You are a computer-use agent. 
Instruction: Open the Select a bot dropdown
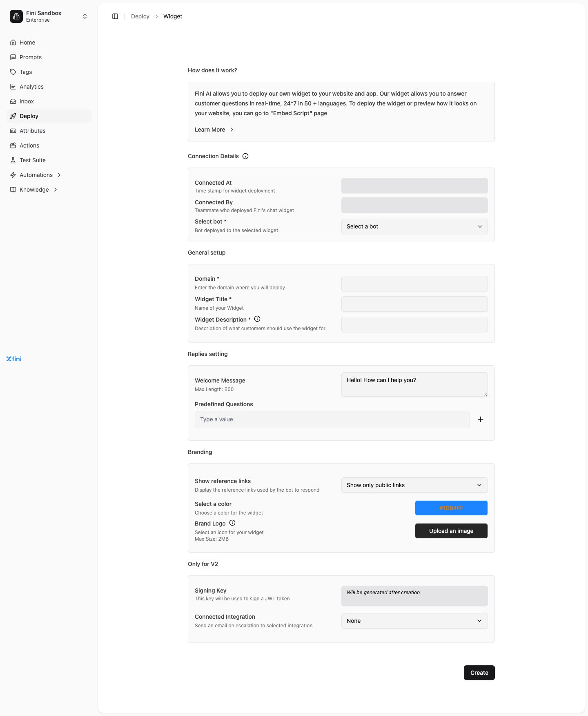[x=414, y=226]
